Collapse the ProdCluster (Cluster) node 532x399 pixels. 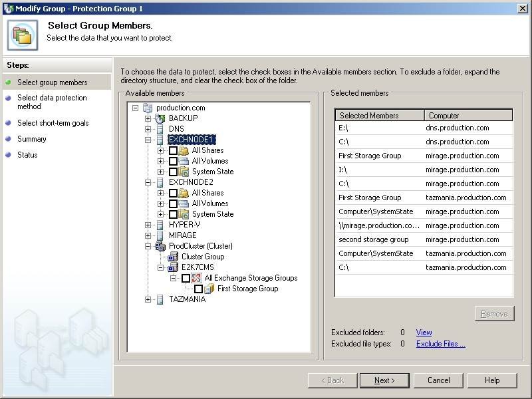[148, 246]
